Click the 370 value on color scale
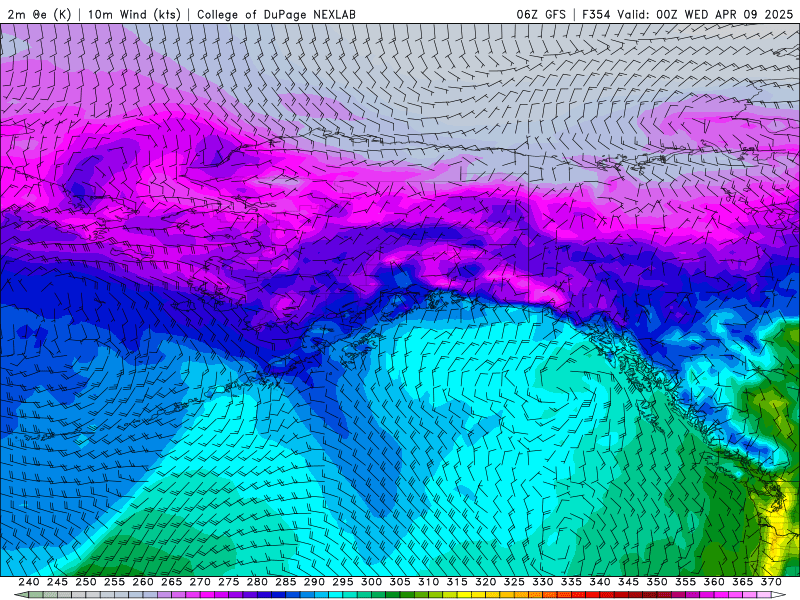Image resolution: width=800 pixels, height=600 pixels. (771, 582)
